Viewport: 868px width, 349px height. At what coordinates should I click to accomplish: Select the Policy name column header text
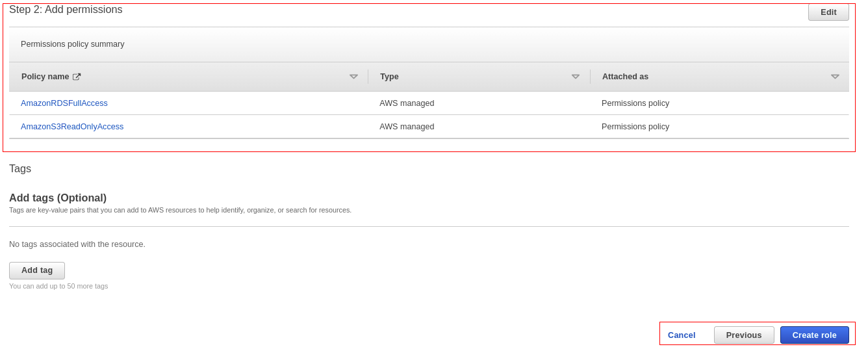(45, 77)
